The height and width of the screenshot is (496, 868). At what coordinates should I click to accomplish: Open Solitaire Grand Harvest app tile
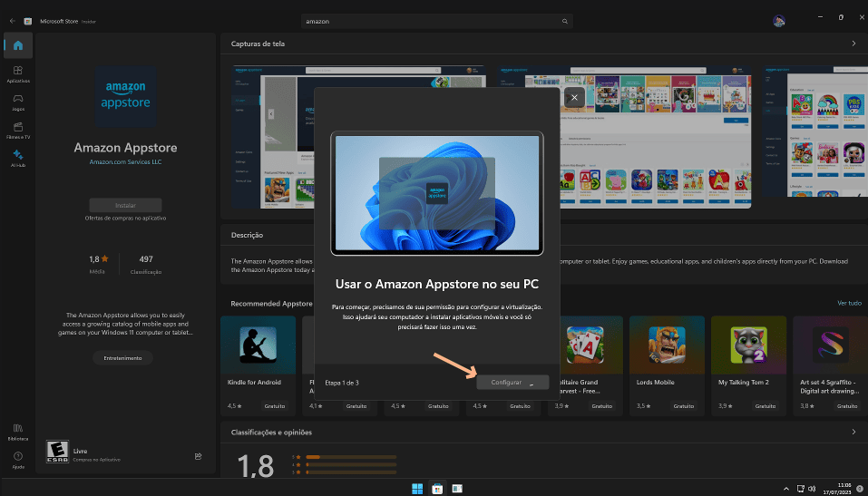pos(585,365)
